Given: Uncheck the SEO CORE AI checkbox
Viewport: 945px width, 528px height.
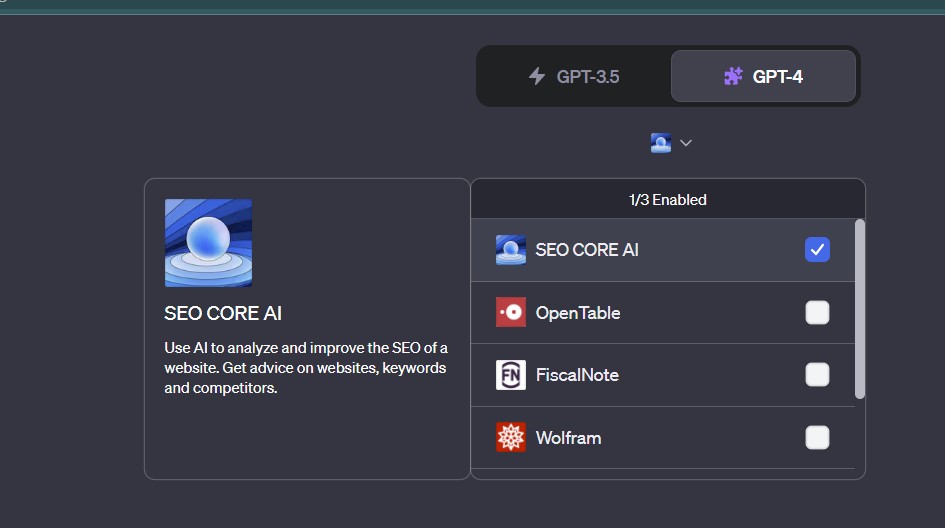Looking at the screenshot, I should pos(817,250).
